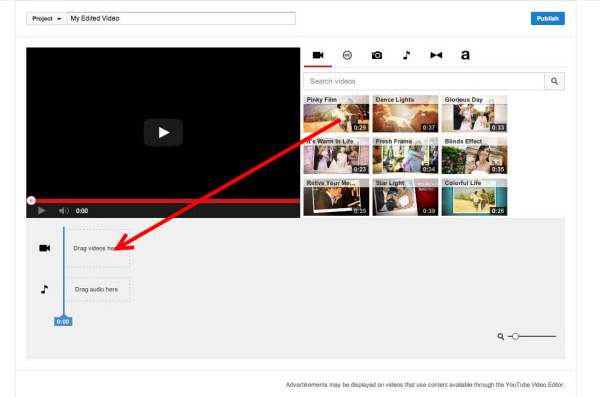Open the audio music note tab
600x397 pixels.
pyautogui.click(x=406, y=56)
